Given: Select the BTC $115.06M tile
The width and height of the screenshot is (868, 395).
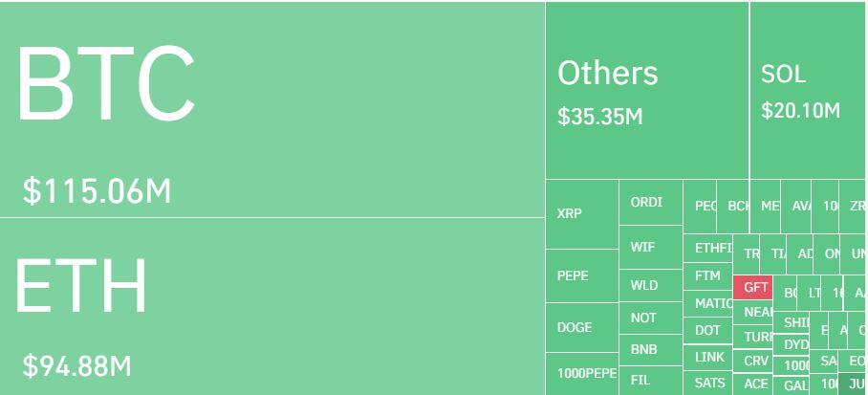Looking at the screenshot, I should (x=272, y=109).
